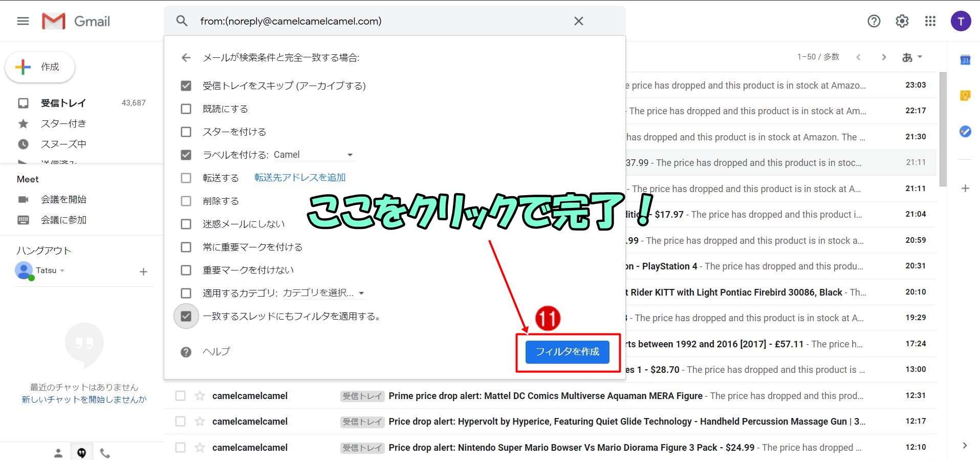Open the Rider KITT Pontiac Firebird email
Image resolution: width=980 pixels, height=460 pixels.
(781, 292)
